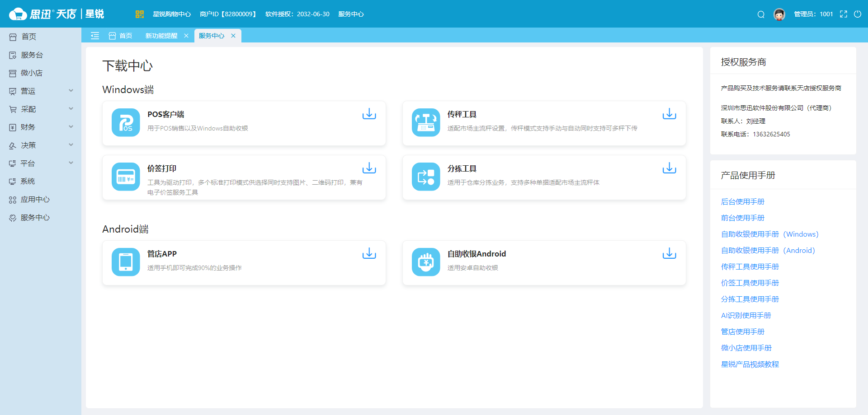Click the administrator avatar picture
This screenshot has height=415, width=868.
(x=779, y=14)
